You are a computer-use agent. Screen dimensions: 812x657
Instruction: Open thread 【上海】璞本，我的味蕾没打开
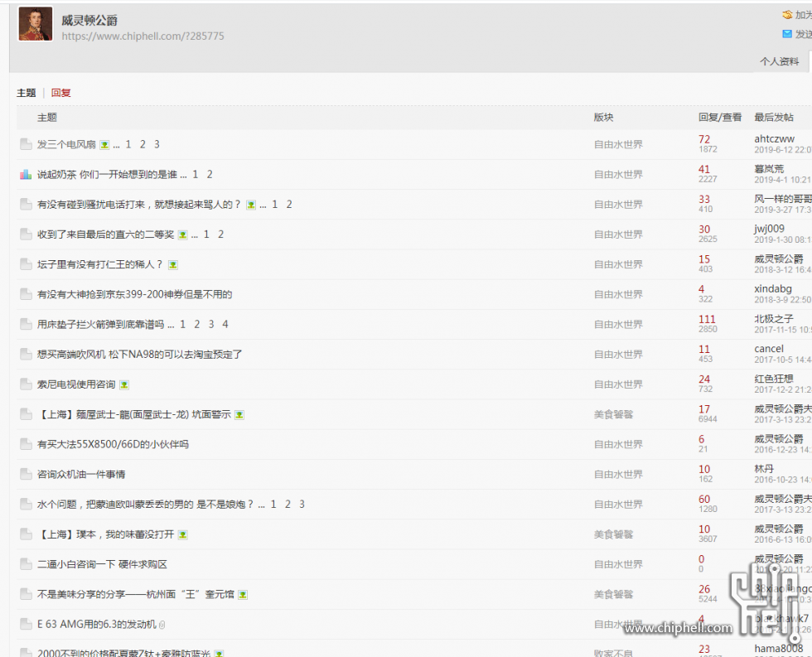[106, 534]
